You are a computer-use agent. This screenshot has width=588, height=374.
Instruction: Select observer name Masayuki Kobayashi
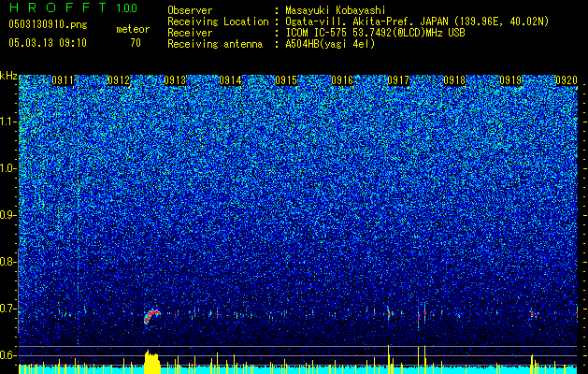336,10
